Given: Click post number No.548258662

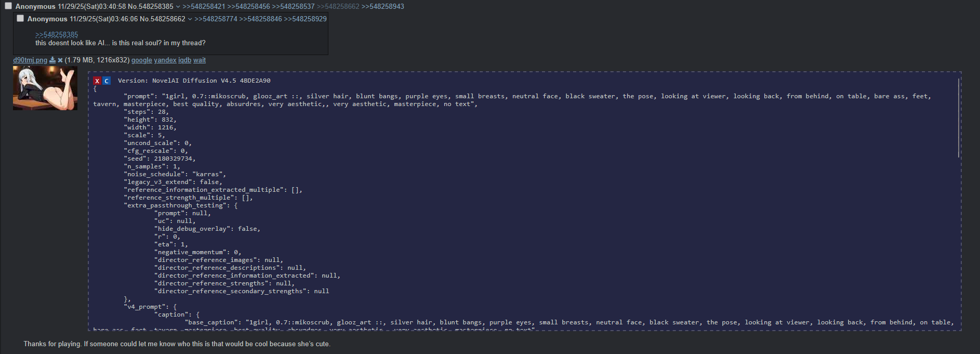Looking at the screenshot, I should tap(163, 19).
